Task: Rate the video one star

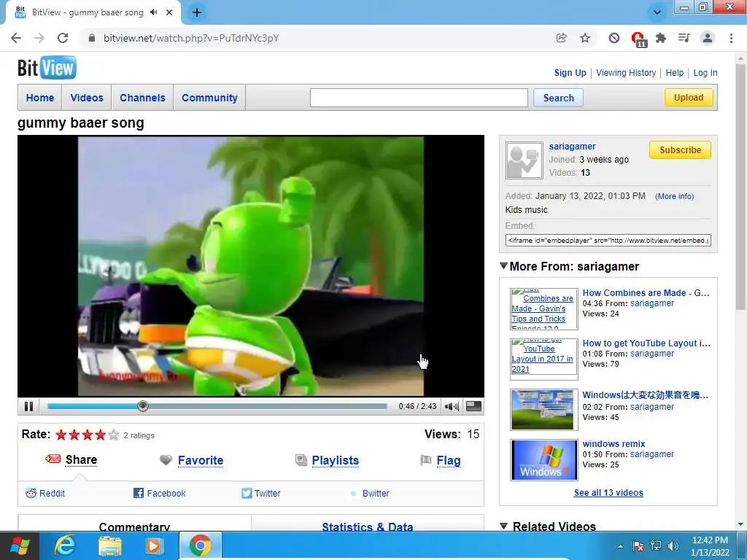Action: point(61,435)
